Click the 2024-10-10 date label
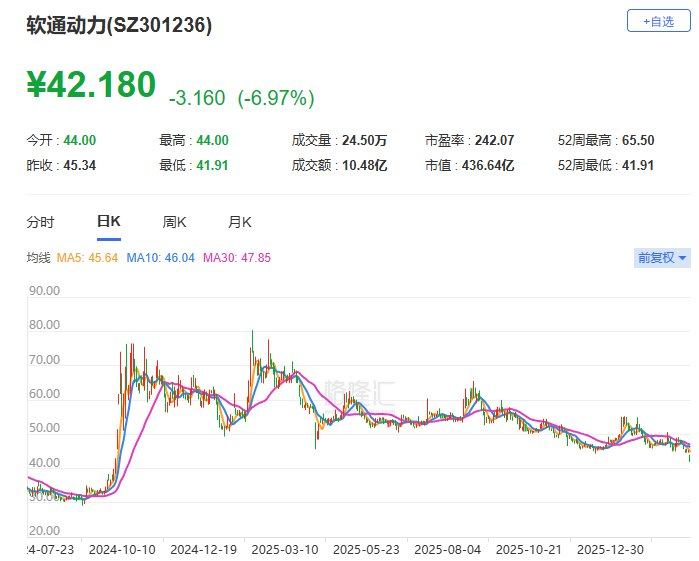Viewport: 699px width, 561px height. tap(122, 550)
